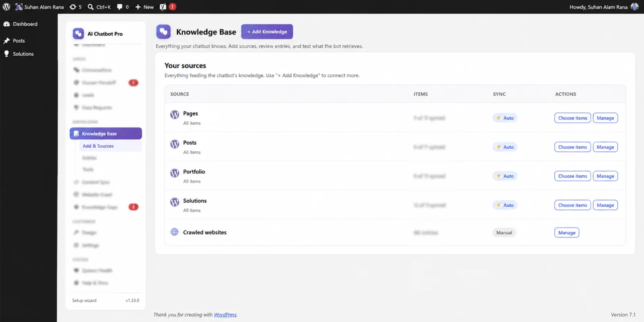Click the Solutions lightbulb icon in WordPress menu

pyautogui.click(x=6, y=54)
